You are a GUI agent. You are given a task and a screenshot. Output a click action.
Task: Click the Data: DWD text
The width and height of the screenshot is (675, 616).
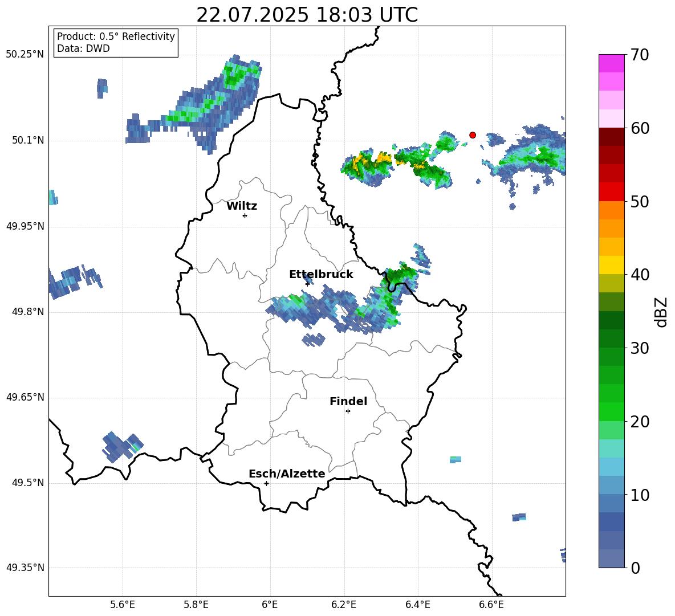[x=83, y=48]
